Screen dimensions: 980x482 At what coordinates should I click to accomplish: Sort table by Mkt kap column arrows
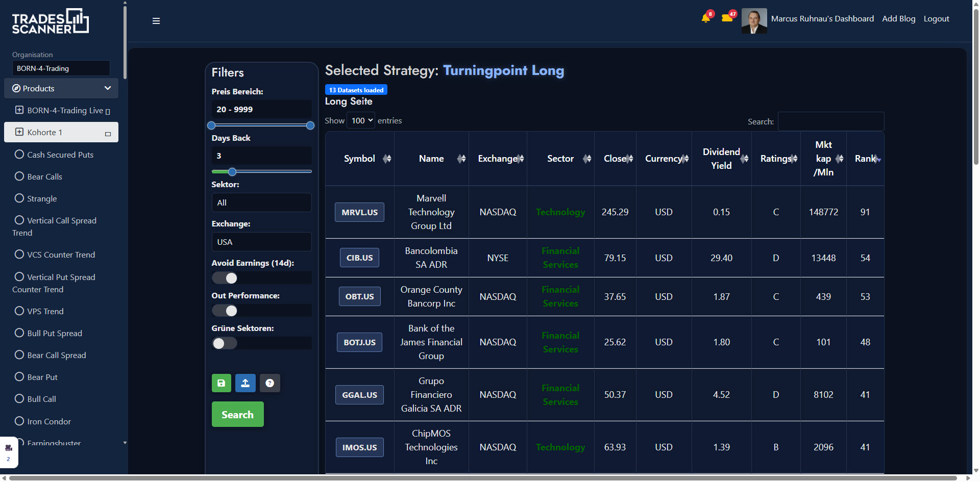click(x=840, y=159)
